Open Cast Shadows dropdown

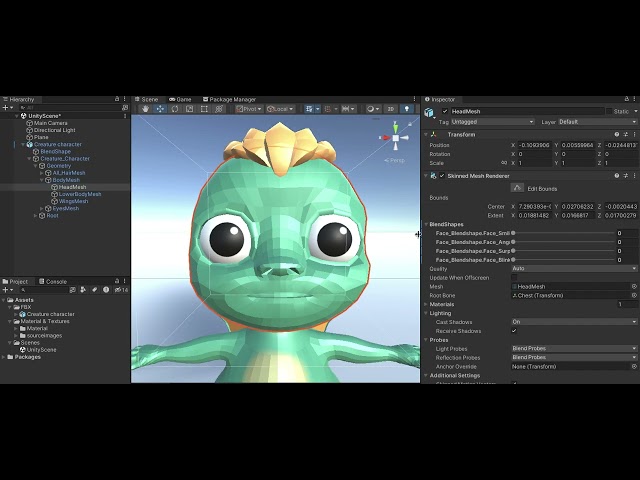[574, 322]
